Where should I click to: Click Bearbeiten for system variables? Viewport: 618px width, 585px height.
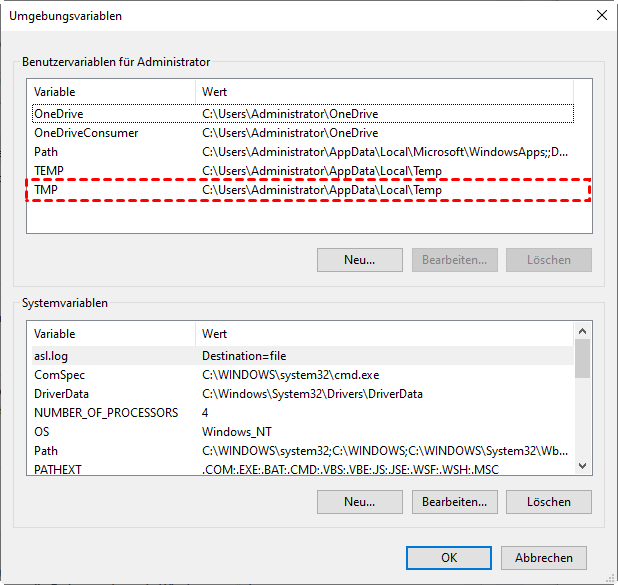[x=455, y=502]
